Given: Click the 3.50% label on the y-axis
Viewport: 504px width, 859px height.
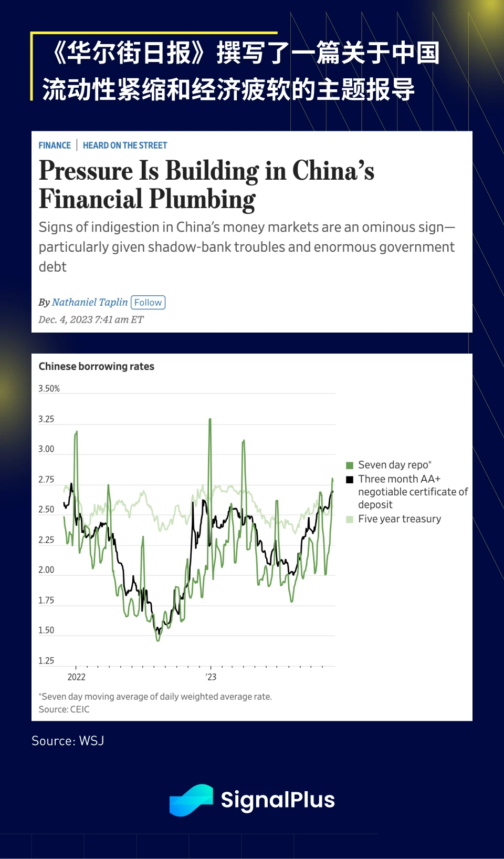Looking at the screenshot, I should pos(49,389).
